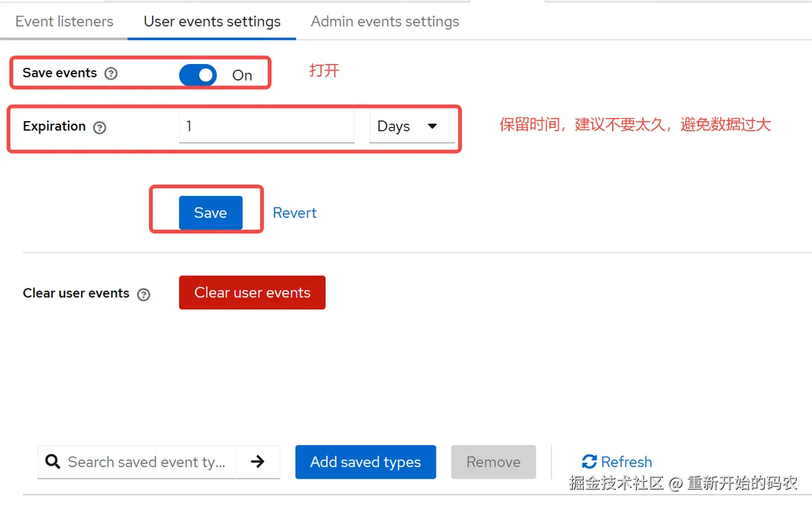The image size is (812, 506).
Task: Switch to Admin events settings tab
Action: coord(384,21)
